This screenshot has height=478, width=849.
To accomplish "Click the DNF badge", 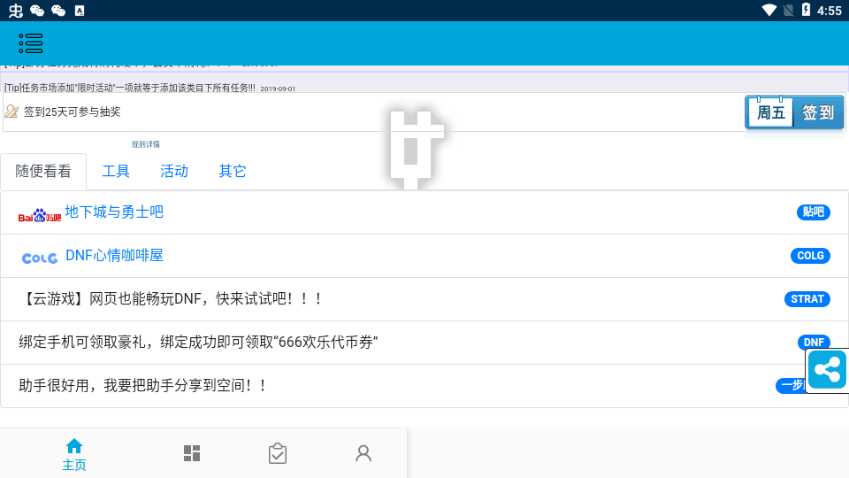I will (x=814, y=342).
